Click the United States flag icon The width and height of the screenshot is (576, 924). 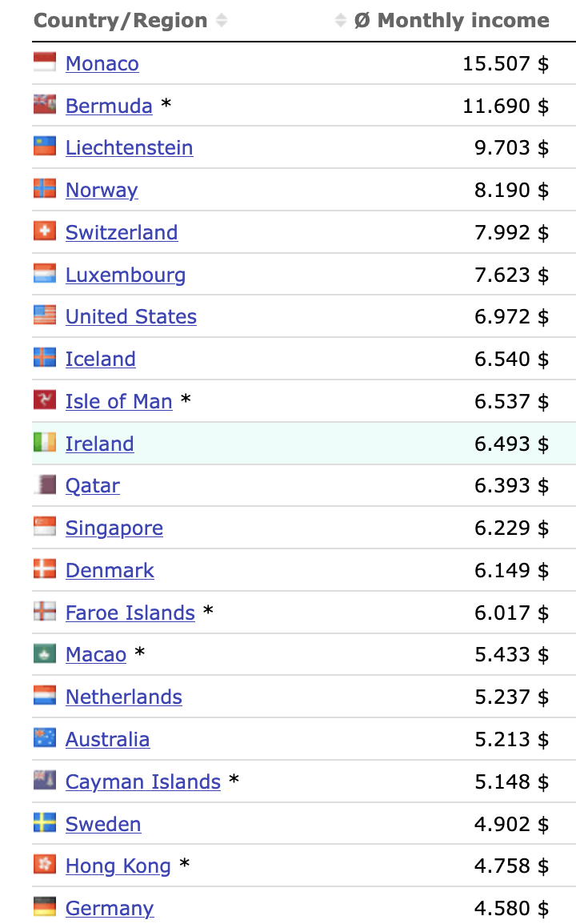[x=45, y=315]
